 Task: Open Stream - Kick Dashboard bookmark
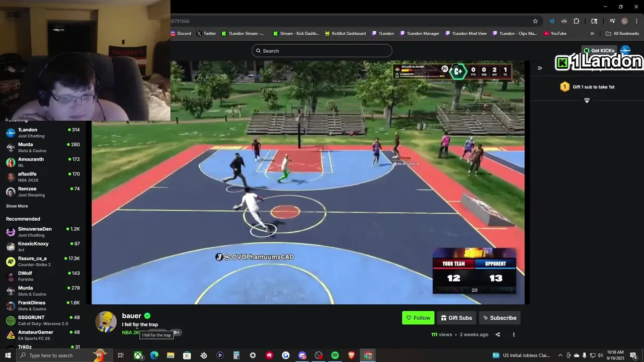[x=296, y=34]
